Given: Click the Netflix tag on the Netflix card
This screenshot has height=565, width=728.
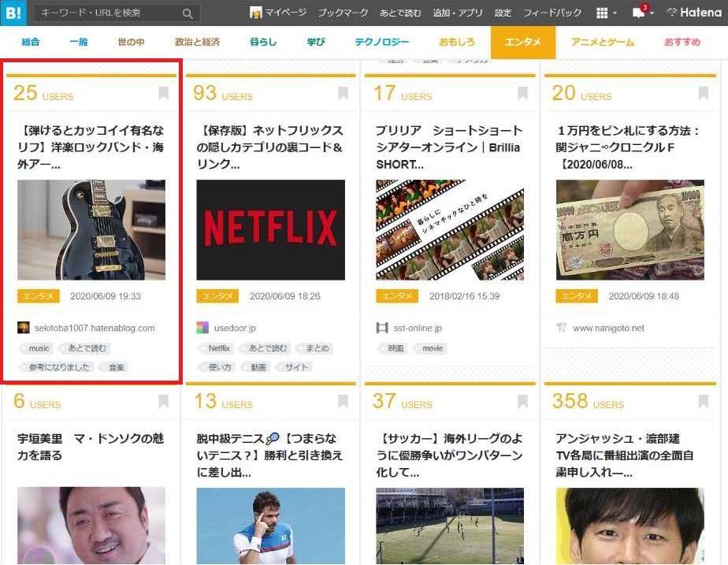Looking at the screenshot, I should [217, 348].
